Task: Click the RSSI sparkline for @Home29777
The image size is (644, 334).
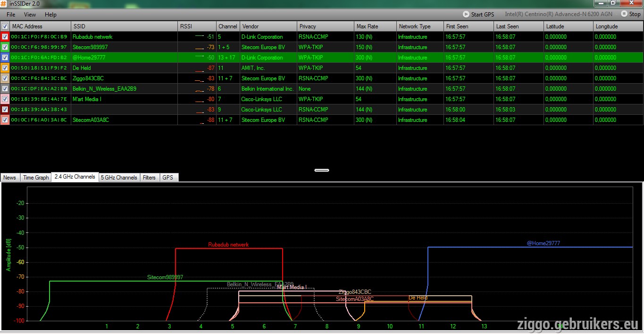Action: pyautogui.click(x=200, y=57)
